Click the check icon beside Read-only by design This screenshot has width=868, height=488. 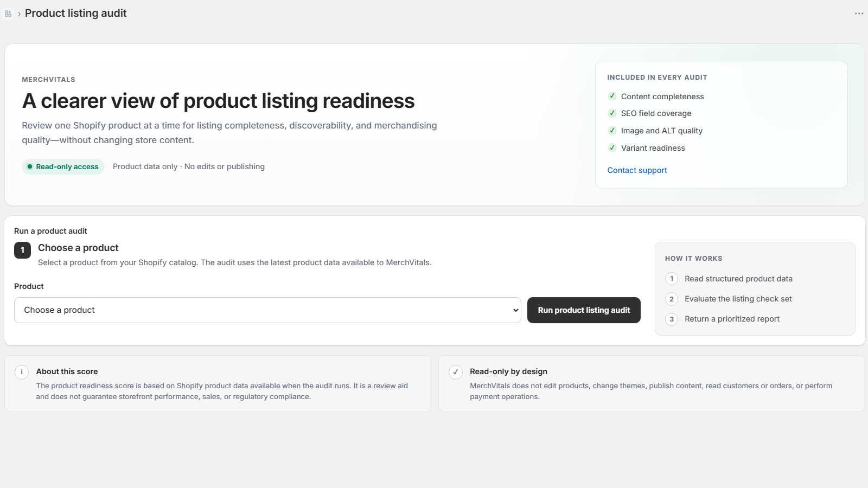pos(456,372)
